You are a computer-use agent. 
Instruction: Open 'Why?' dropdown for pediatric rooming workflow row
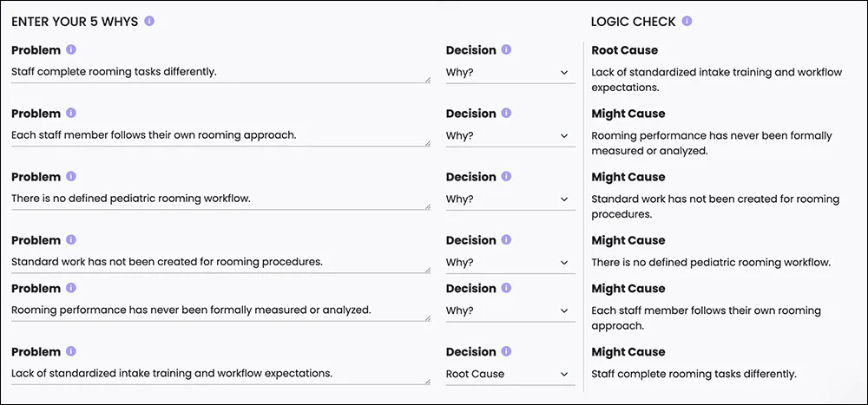[510, 199]
